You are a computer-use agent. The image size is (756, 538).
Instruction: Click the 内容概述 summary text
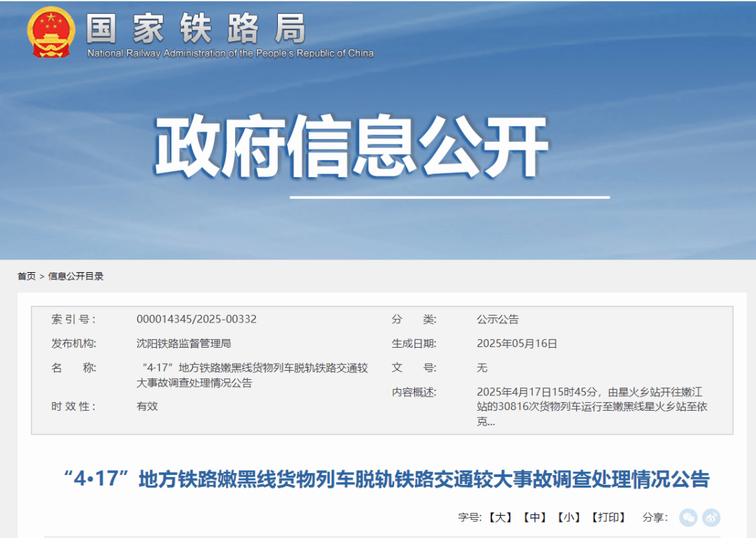592,406
